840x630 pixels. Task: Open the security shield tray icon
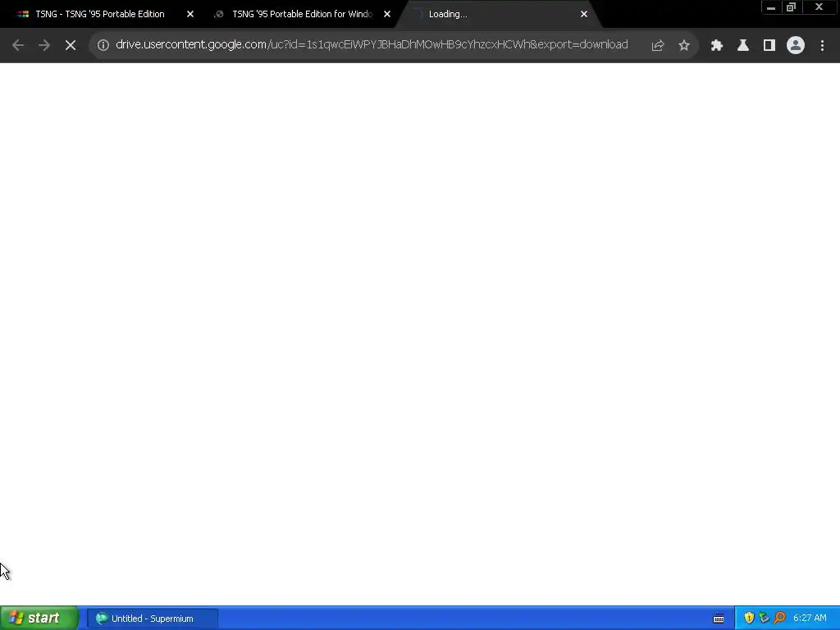click(749, 619)
